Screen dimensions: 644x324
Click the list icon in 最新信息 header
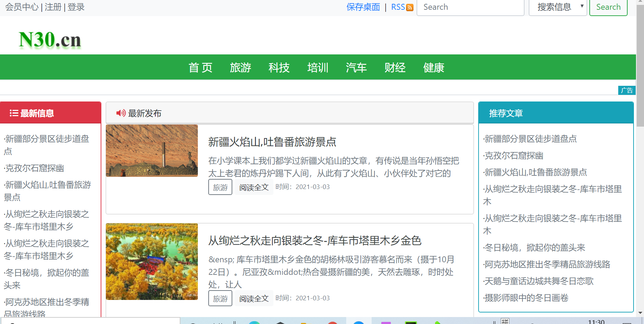pos(14,113)
